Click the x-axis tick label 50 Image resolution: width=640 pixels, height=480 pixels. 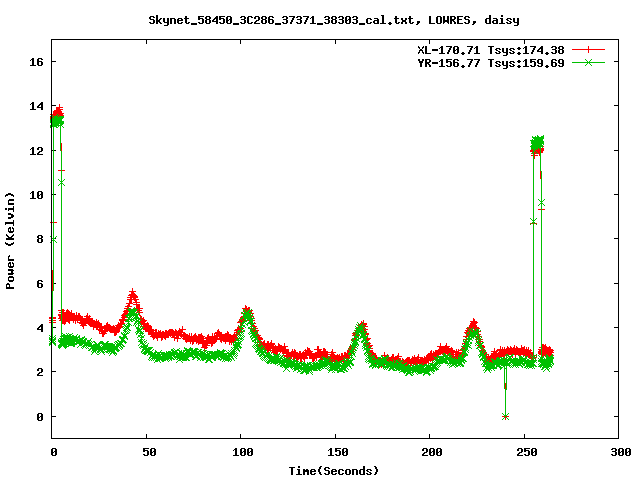tap(149, 452)
